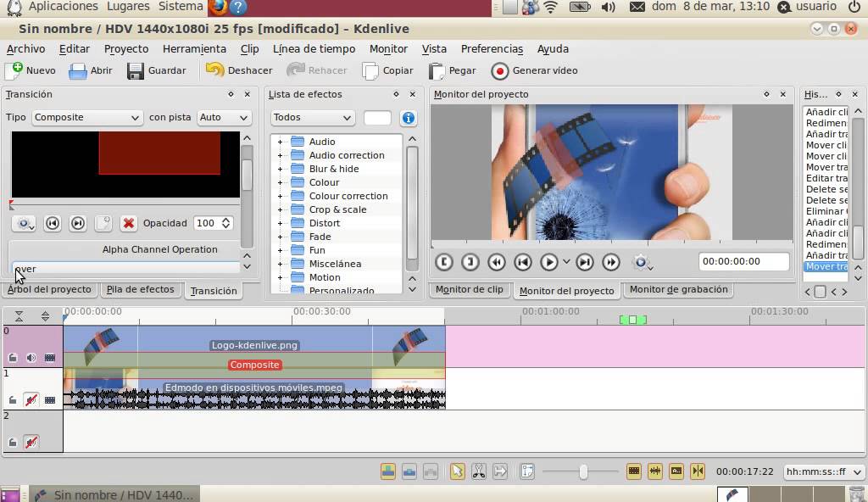The height and width of the screenshot is (502, 868).
Task: Jump to previous keyframe in Transición panel
Action: coord(53,223)
